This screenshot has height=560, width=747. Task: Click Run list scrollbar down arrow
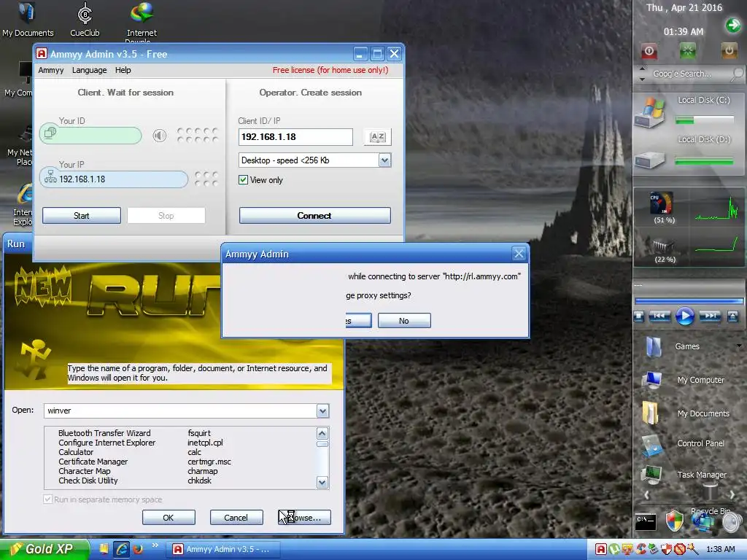322,483
